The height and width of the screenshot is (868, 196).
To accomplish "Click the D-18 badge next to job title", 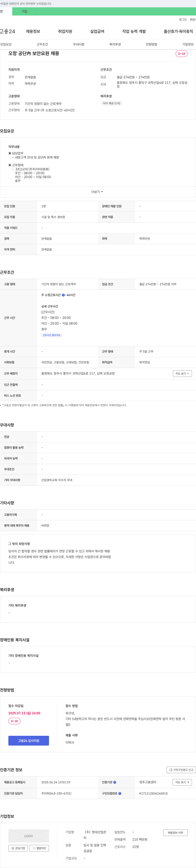I will click(182, 54).
